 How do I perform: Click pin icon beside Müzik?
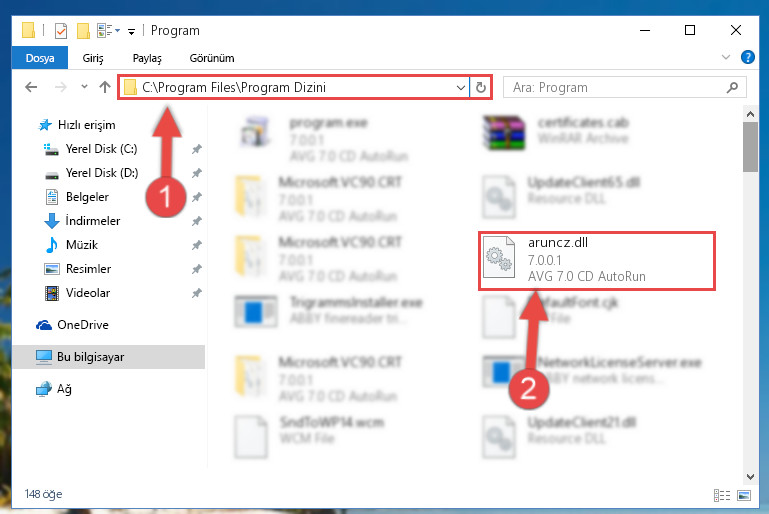tap(196, 245)
